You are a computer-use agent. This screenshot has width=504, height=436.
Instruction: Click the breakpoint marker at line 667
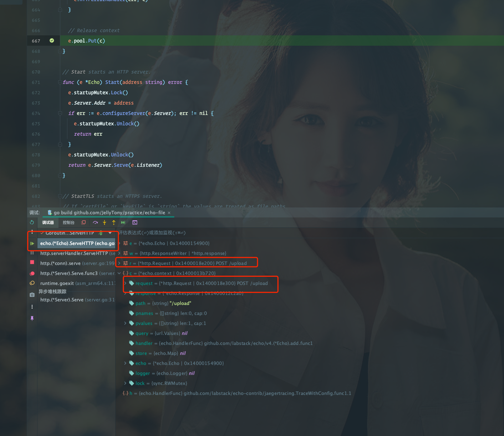tap(52, 41)
